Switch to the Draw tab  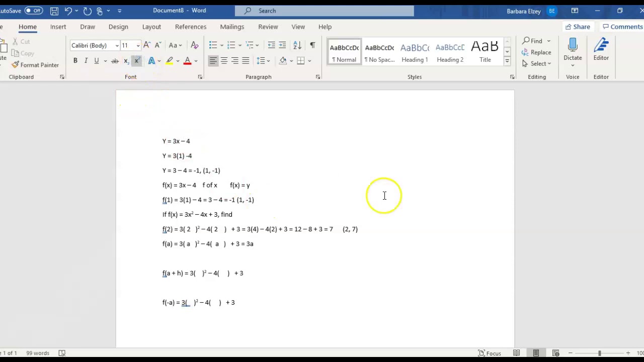pos(88,27)
